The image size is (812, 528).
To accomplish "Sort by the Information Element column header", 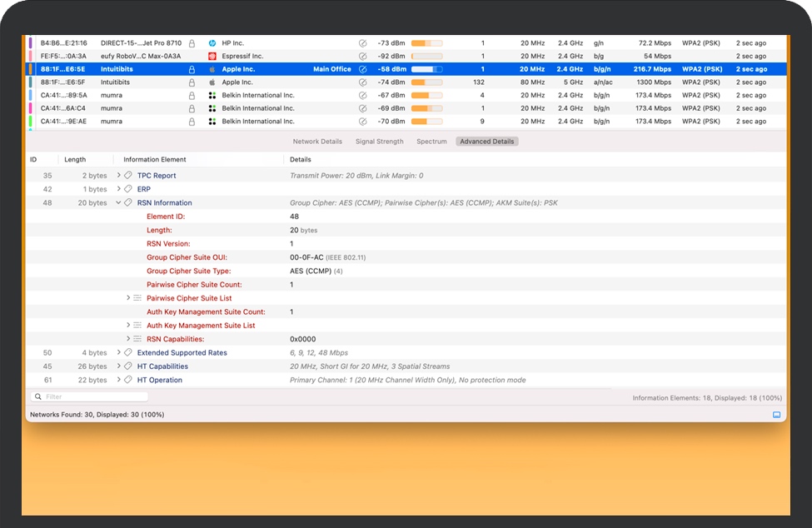I will click(155, 159).
